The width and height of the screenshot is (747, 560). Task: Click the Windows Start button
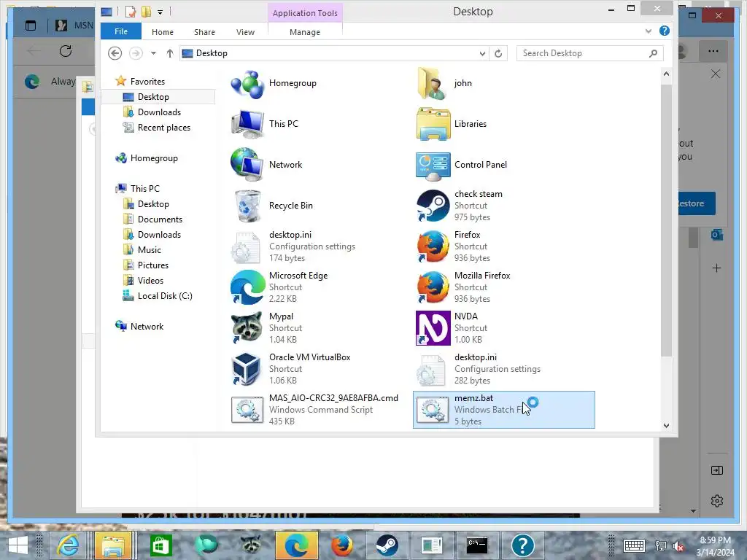coord(18,545)
